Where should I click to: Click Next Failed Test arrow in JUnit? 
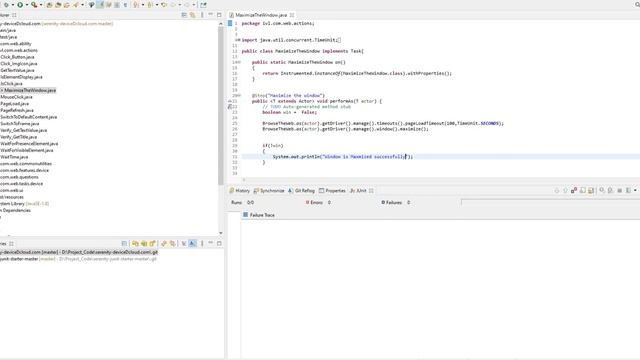click(557, 191)
